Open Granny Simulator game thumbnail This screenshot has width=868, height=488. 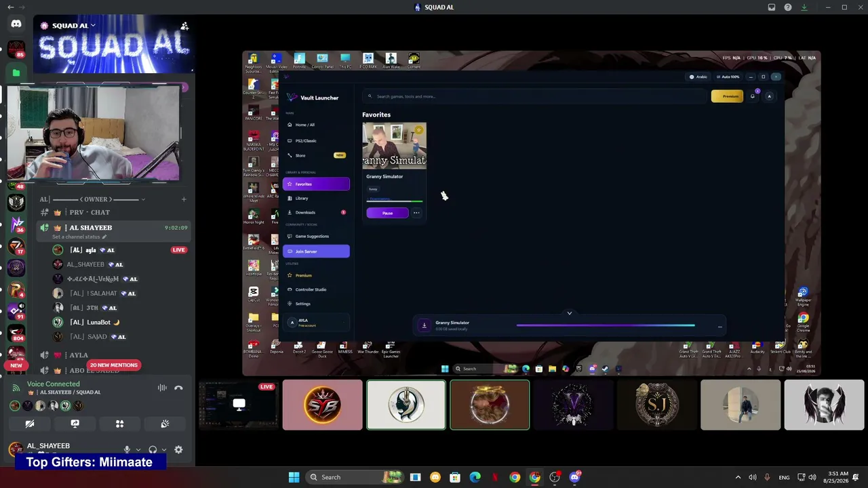394,146
